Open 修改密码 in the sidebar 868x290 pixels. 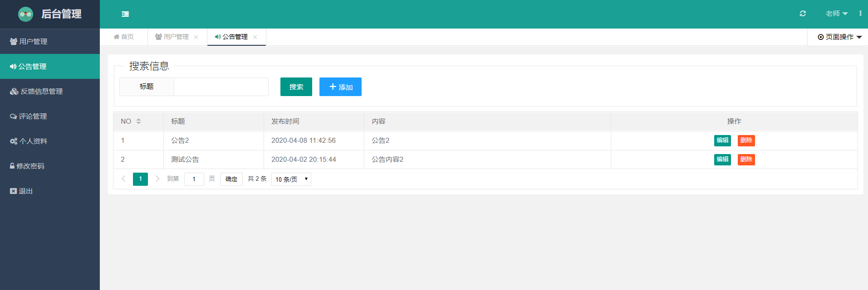pos(50,166)
